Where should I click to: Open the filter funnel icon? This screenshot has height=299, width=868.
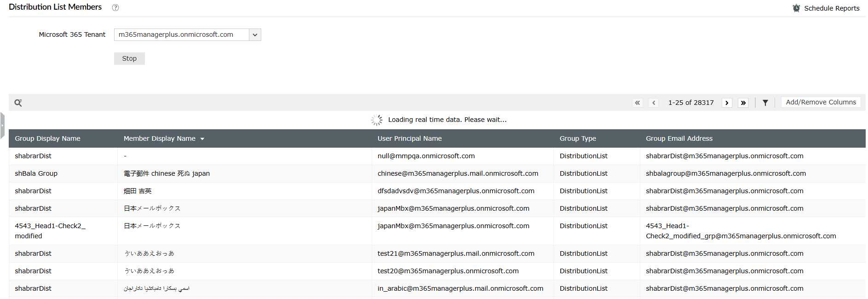tap(765, 103)
